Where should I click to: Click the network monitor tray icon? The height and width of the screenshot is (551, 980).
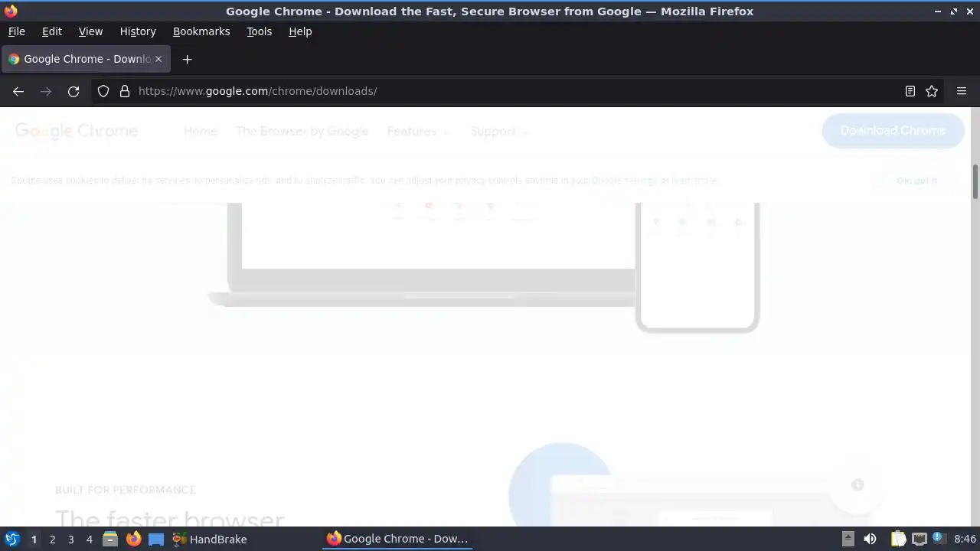tap(919, 539)
